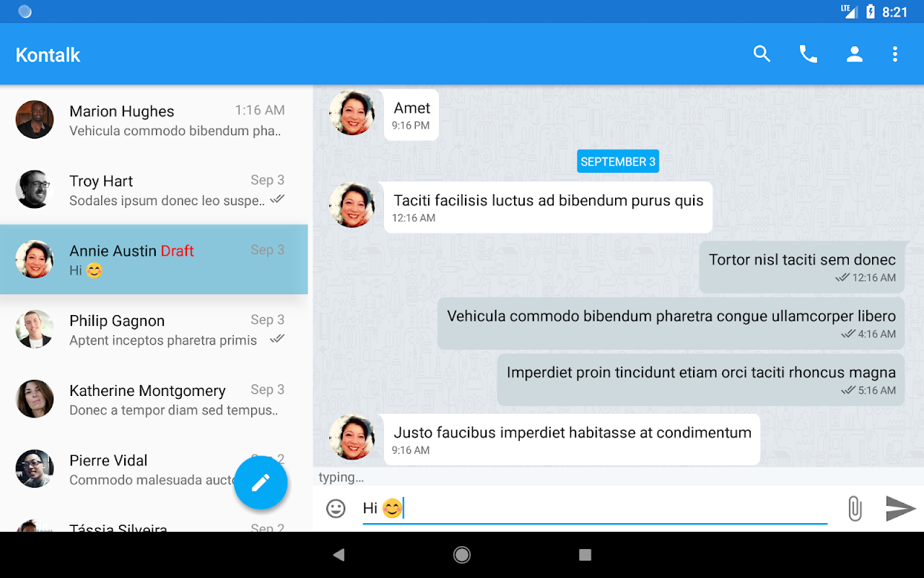Tap the Kontalk app title
This screenshot has height=578, width=924.
point(48,55)
